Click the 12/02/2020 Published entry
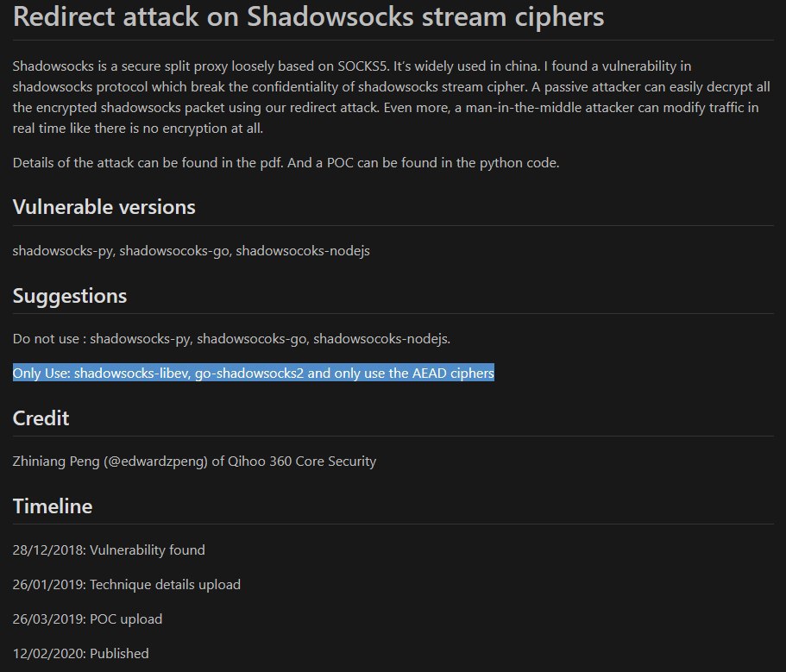786x672 pixels. click(81, 654)
